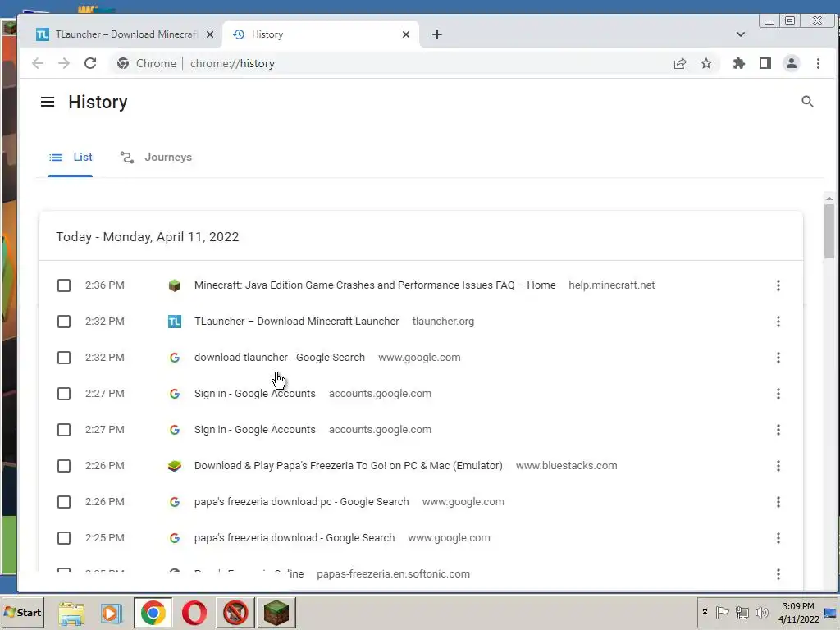Open papa's freezeria download pc search link

pos(302,502)
